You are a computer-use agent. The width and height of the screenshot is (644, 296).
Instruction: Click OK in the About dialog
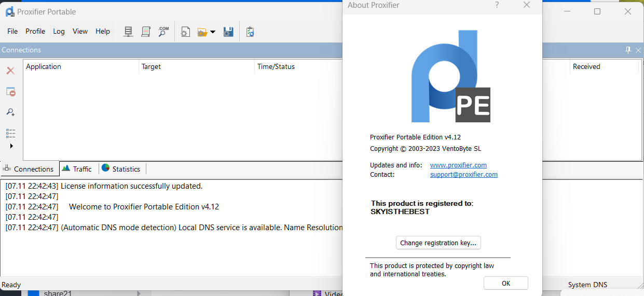[x=506, y=283]
